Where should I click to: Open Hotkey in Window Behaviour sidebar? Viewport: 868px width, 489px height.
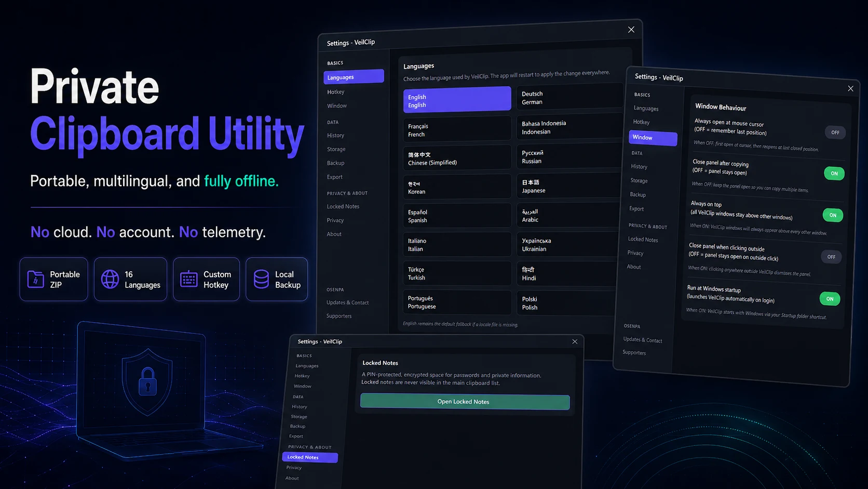coord(641,122)
